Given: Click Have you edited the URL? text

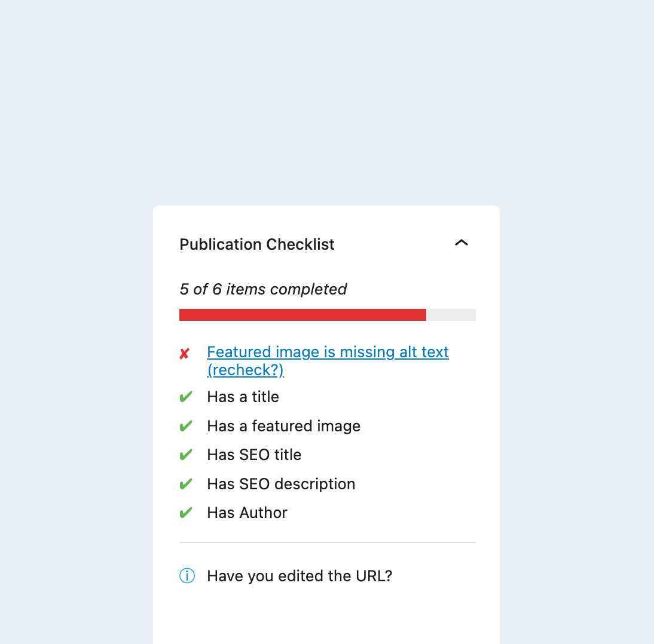Looking at the screenshot, I should coord(300,576).
